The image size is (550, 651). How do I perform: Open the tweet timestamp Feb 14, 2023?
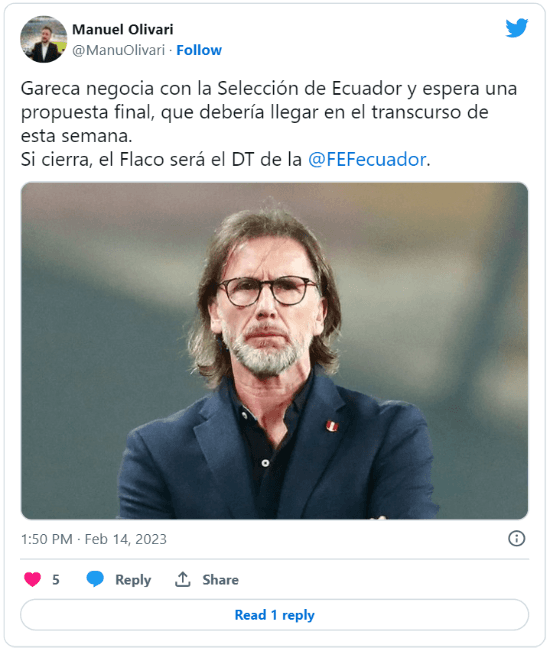[x=125, y=539]
